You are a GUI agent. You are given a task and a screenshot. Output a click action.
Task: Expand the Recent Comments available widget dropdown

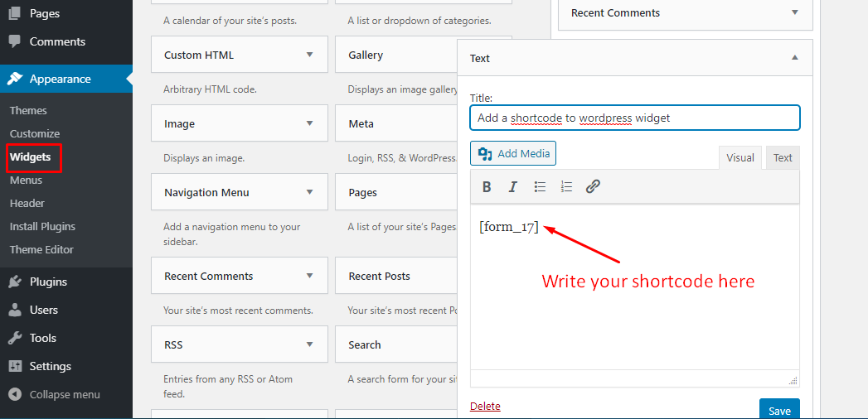tap(309, 276)
